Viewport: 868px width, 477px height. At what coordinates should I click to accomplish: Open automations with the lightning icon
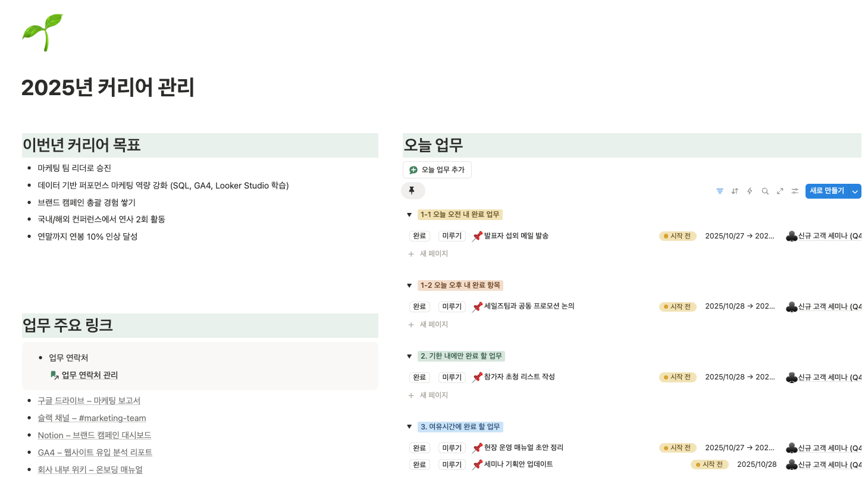(x=750, y=191)
